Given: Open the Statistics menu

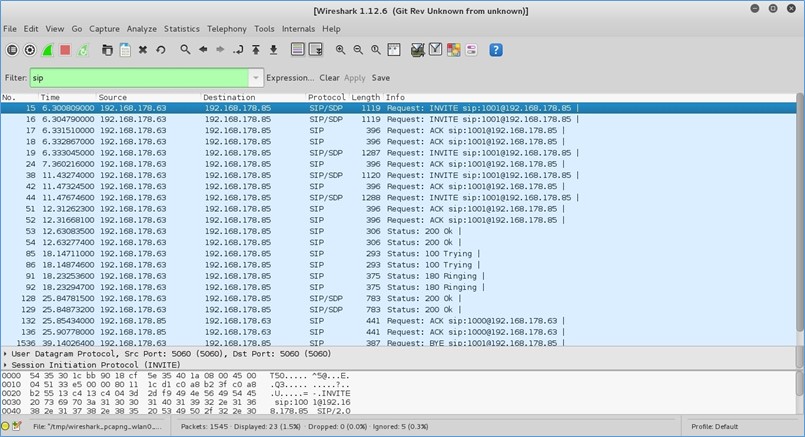Looking at the screenshot, I should (x=181, y=29).
